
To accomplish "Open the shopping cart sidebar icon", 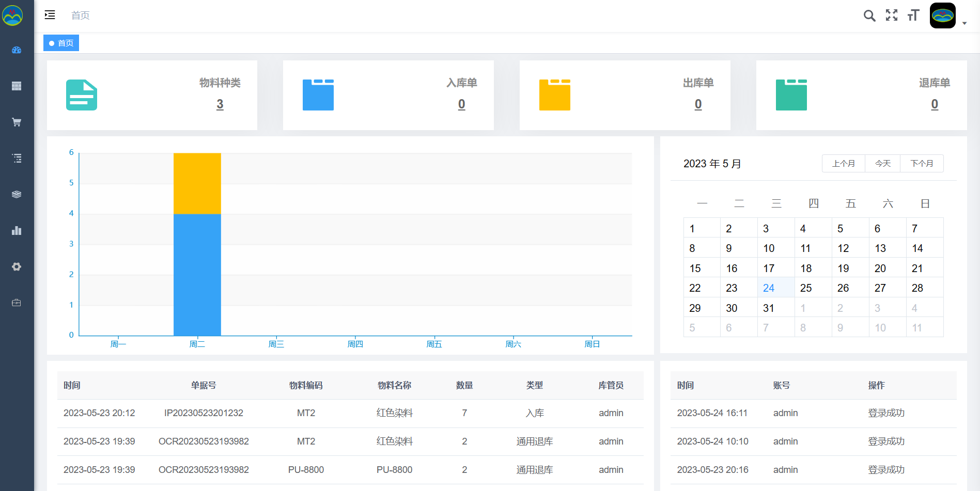I will [x=17, y=122].
